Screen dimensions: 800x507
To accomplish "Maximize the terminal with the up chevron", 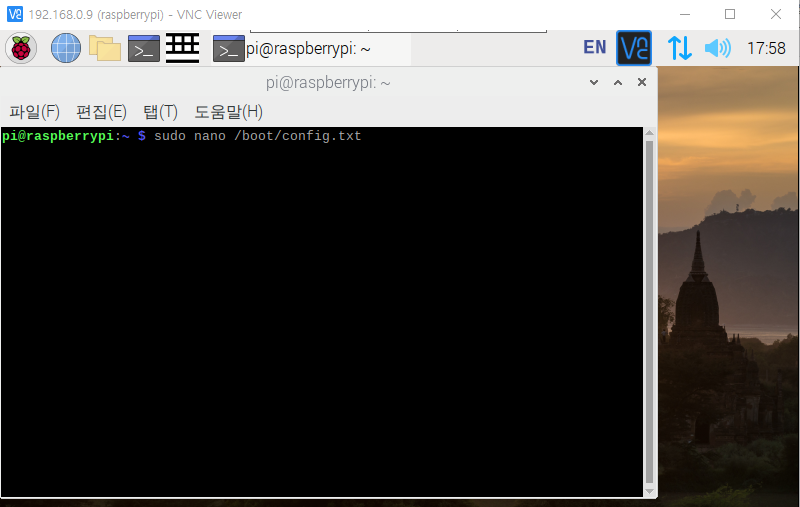I will [618, 83].
